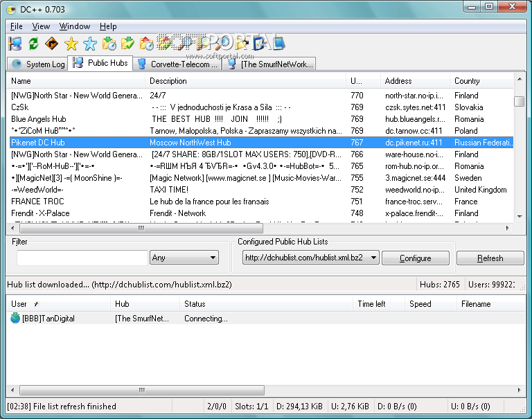Click the DC++ title bar application icon
The height and width of the screenshot is (419, 532).
click(x=11, y=10)
